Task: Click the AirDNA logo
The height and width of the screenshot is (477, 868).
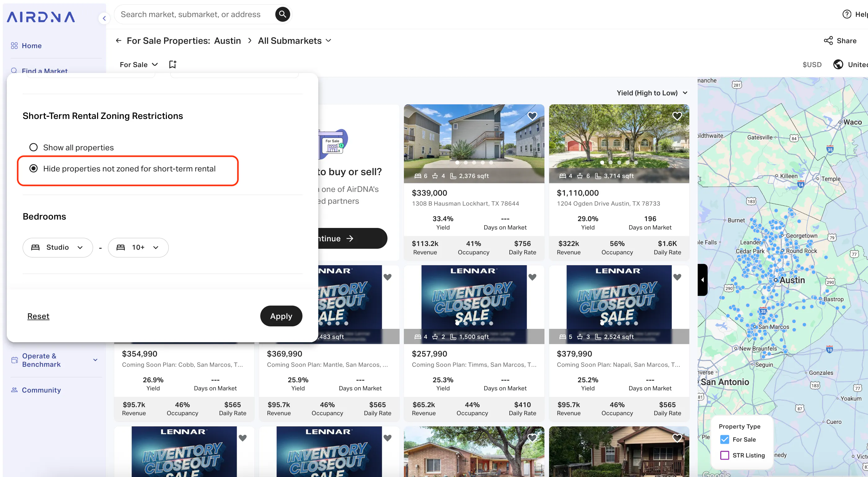Action: [41, 17]
